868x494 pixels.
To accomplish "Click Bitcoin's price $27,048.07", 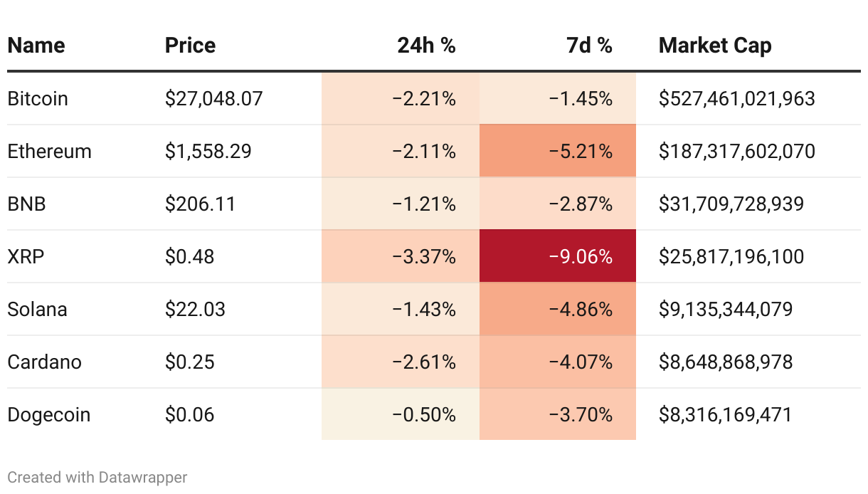I will [x=214, y=98].
